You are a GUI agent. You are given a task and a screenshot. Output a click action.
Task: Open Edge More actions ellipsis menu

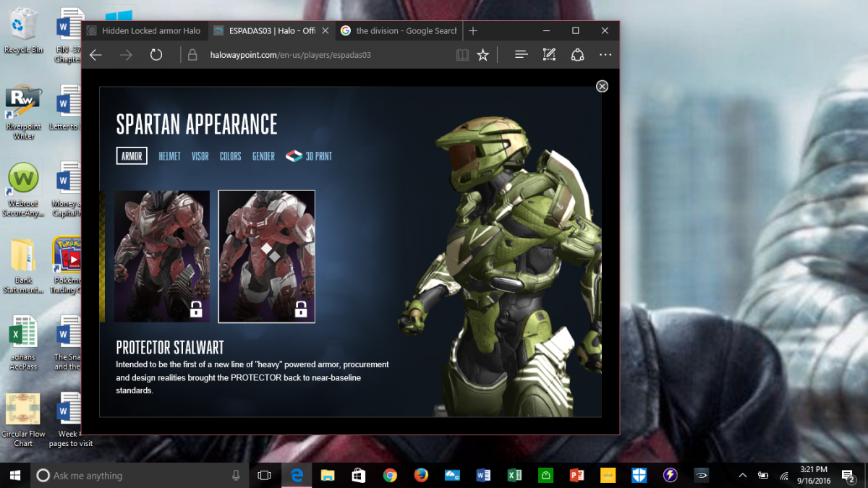click(x=605, y=55)
